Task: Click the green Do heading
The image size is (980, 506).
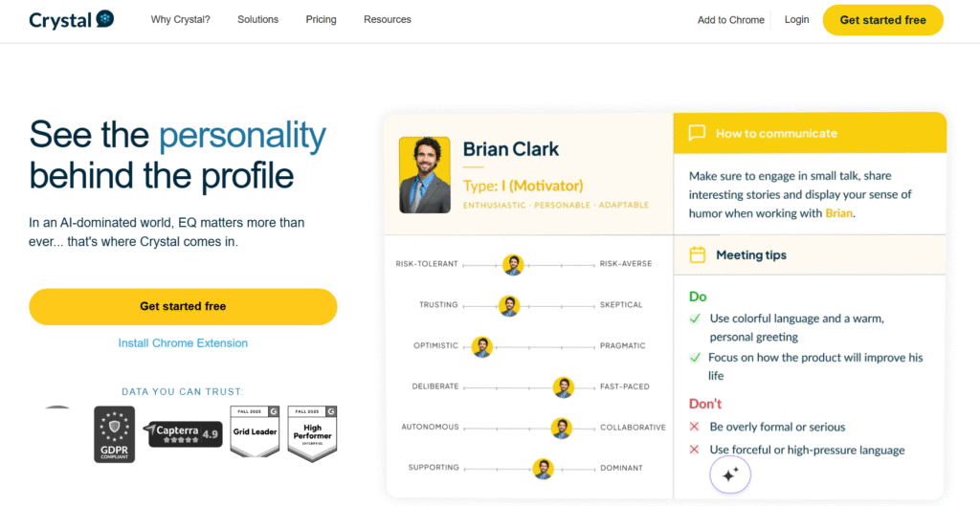Action: click(698, 297)
